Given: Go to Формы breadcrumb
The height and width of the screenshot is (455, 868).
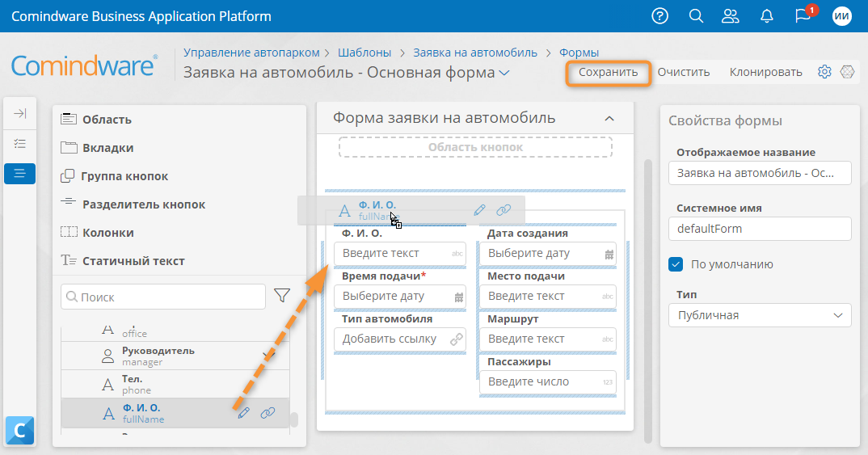Looking at the screenshot, I should (x=579, y=53).
